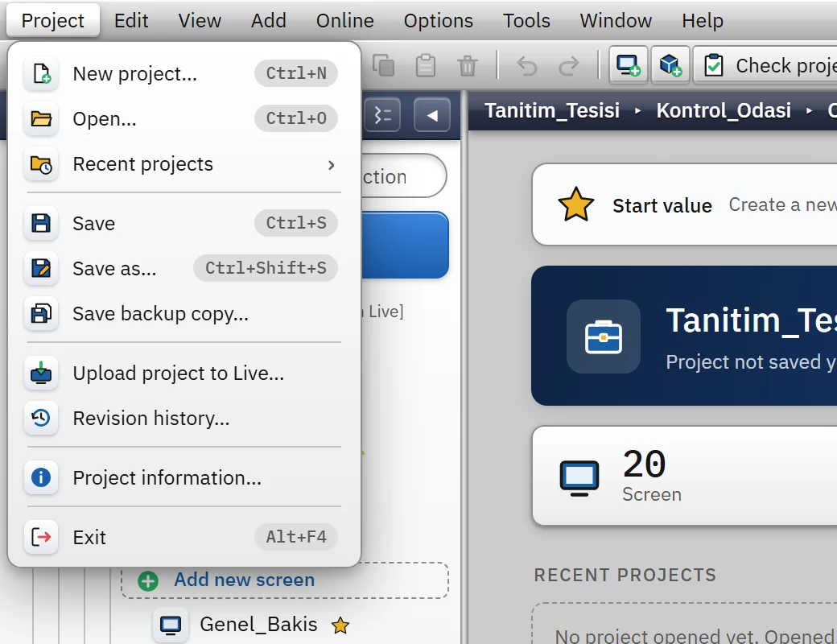The height and width of the screenshot is (644, 837).
Task: Open the View menu
Action: coord(200,20)
